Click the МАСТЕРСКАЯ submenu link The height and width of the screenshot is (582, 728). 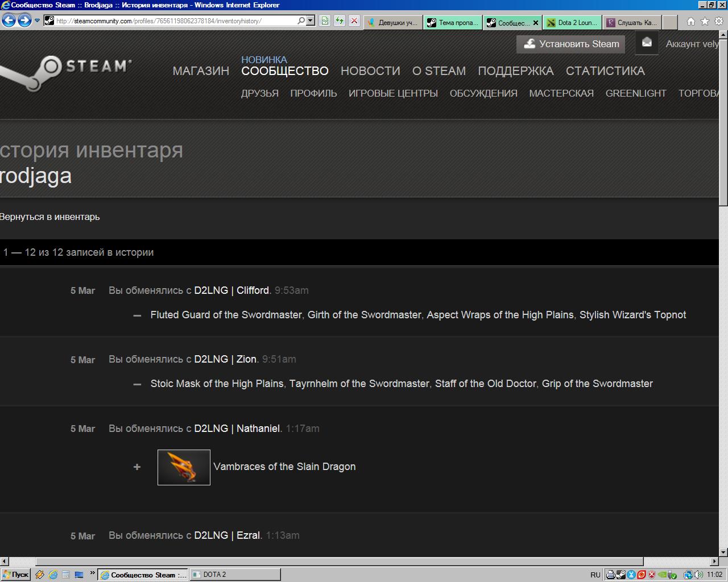[x=561, y=93]
